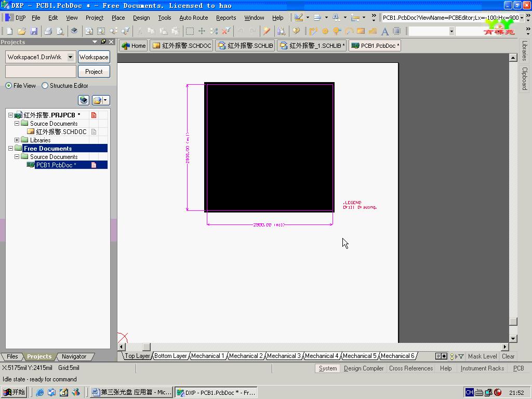
Task: Pin the Projects panel
Action: pyautogui.click(x=103, y=42)
